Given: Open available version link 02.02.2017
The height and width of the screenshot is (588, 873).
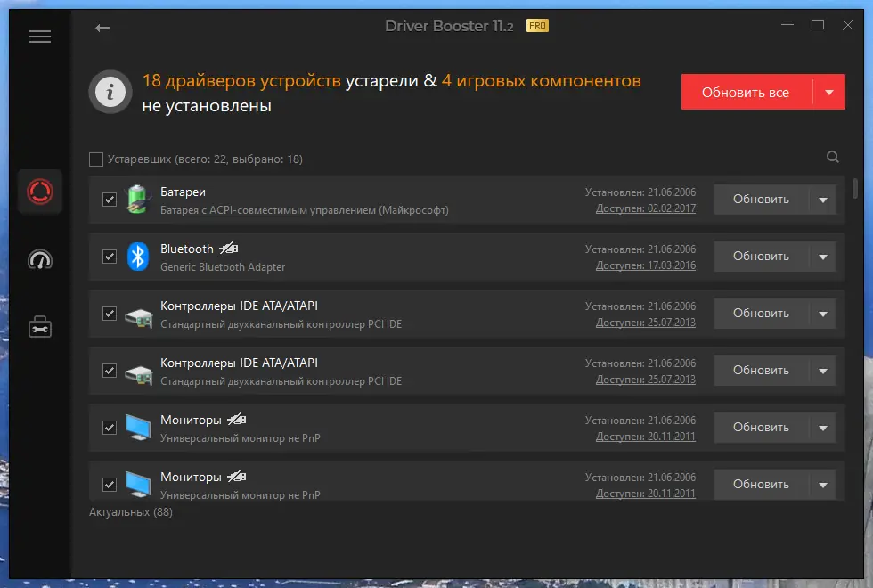Looking at the screenshot, I should [x=646, y=208].
